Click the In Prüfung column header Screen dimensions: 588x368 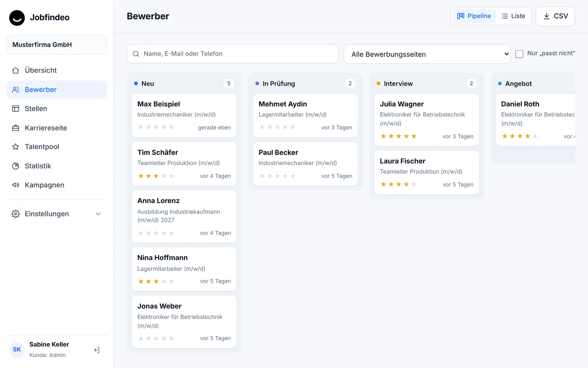(305, 84)
